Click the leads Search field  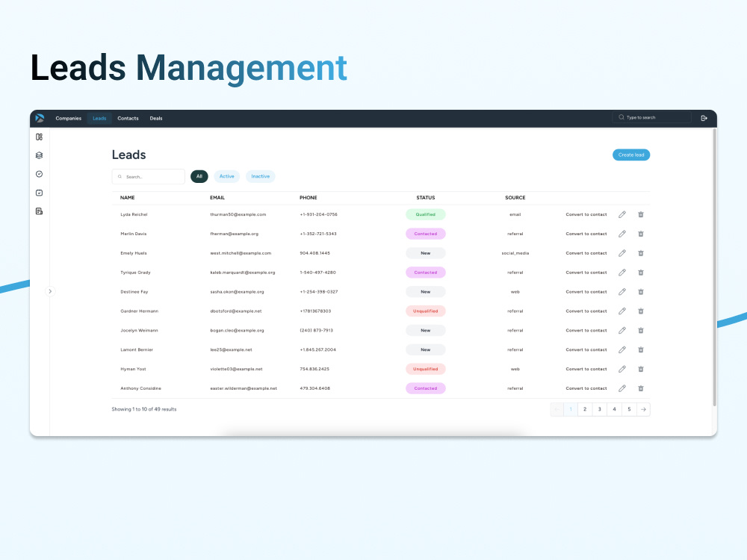pyautogui.click(x=149, y=177)
